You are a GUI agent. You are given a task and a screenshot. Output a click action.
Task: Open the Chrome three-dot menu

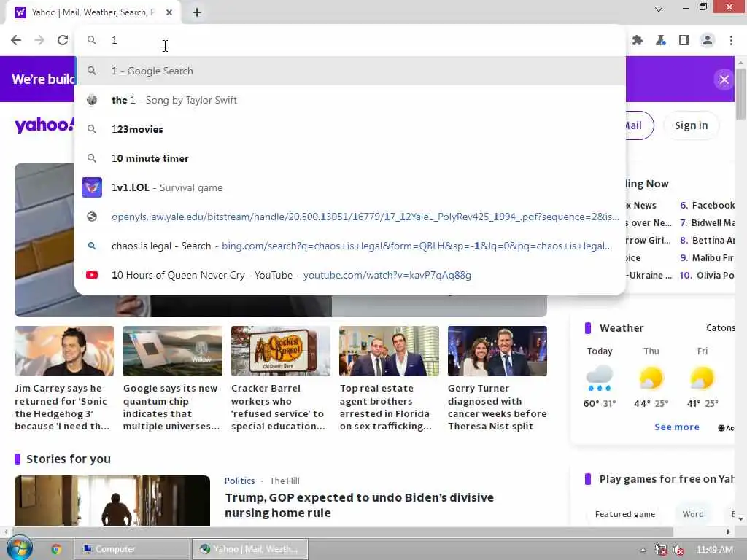731,41
